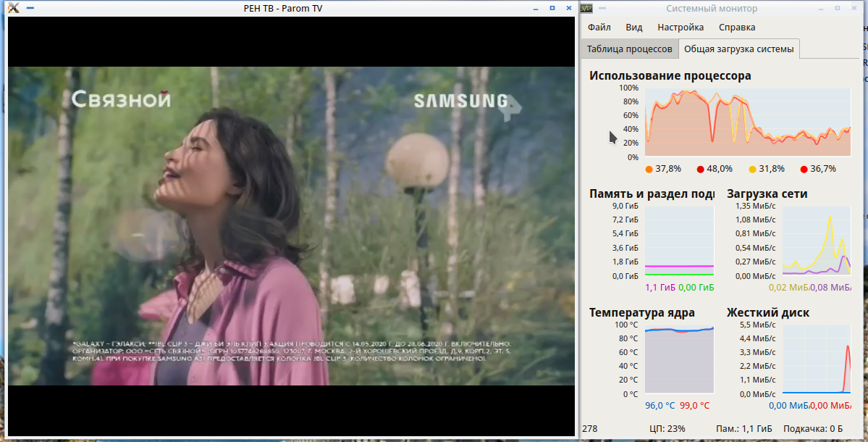Open the Файл menu
The image size is (868, 442).
coord(599,28)
